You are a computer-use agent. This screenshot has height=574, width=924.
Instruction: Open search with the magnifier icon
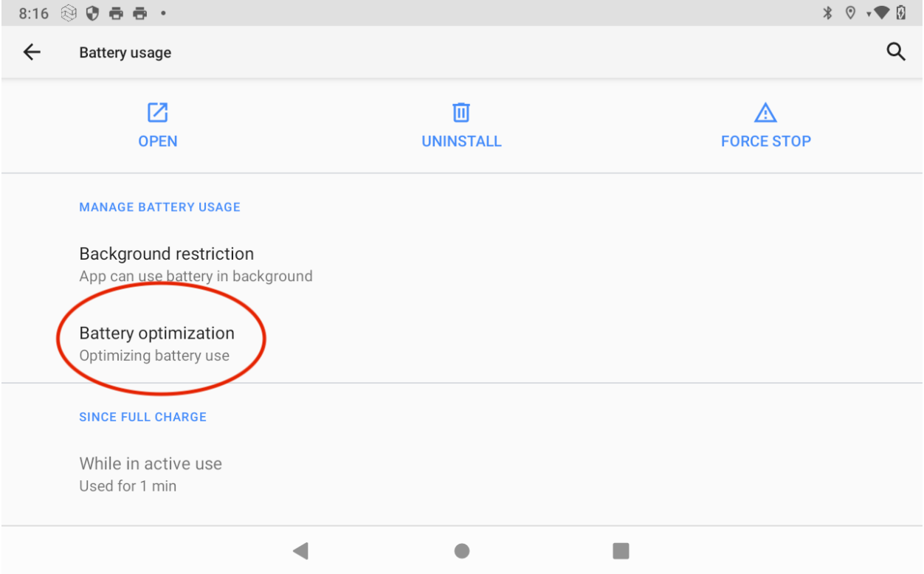(x=895, y=52)
